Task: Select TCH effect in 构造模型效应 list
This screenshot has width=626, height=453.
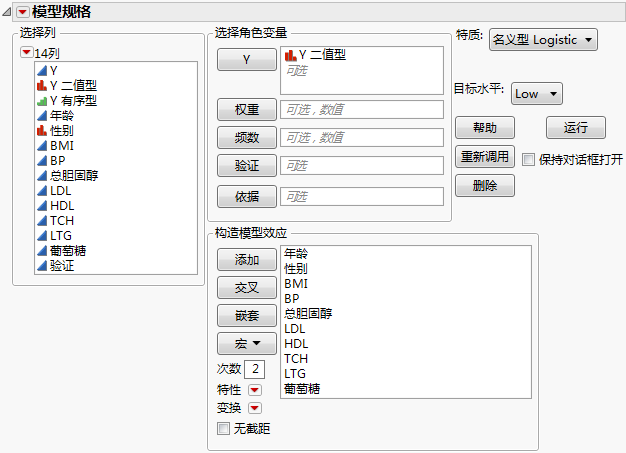Action: point(406,358)
